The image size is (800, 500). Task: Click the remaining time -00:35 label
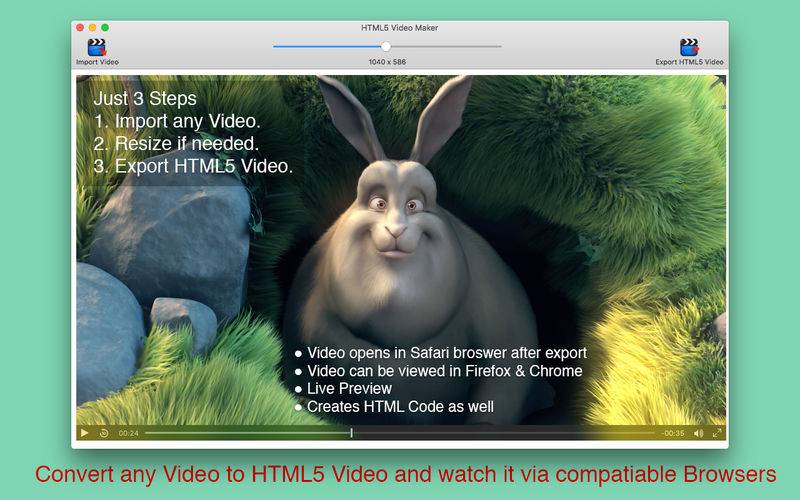(x=673, y=433)
